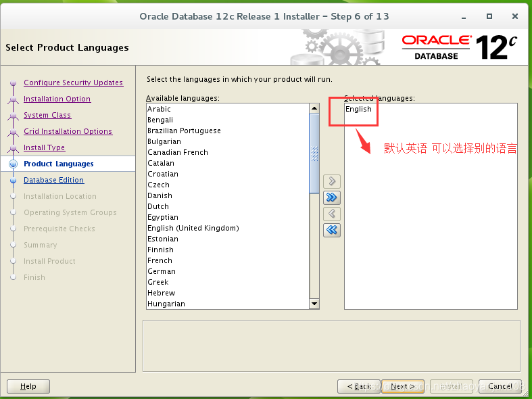Select Finnish in Available languages
Screen dimensions: 532x399
tap(228, 250)
